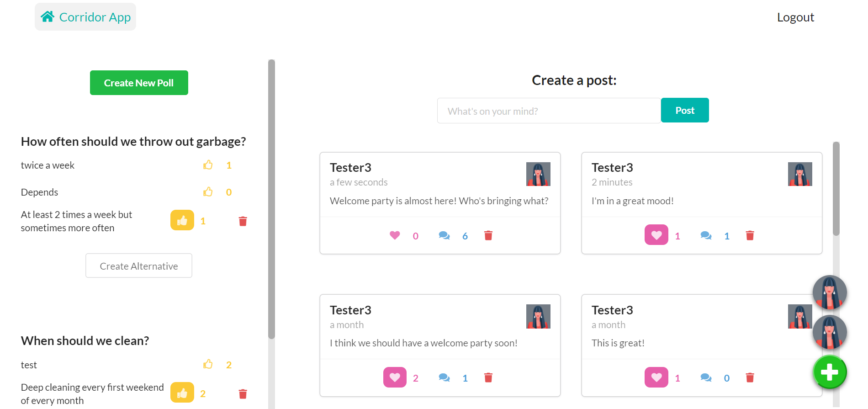Like the 'Welcome party is almost here' post
This screenshot has height=409, width=868.
(395, 235)
